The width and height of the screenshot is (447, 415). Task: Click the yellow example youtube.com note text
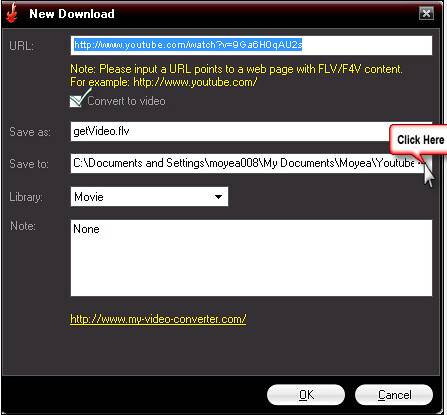click(164, 82)
